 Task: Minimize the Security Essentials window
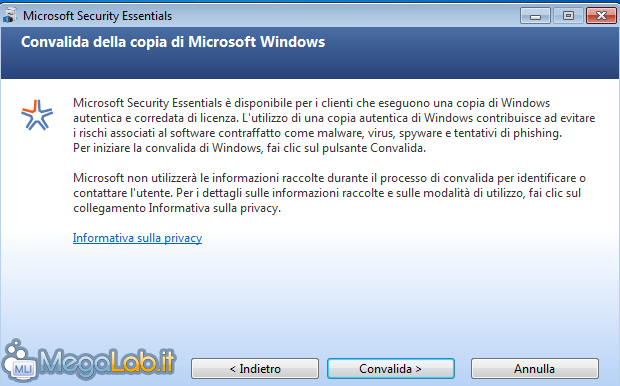coord(535,16)
